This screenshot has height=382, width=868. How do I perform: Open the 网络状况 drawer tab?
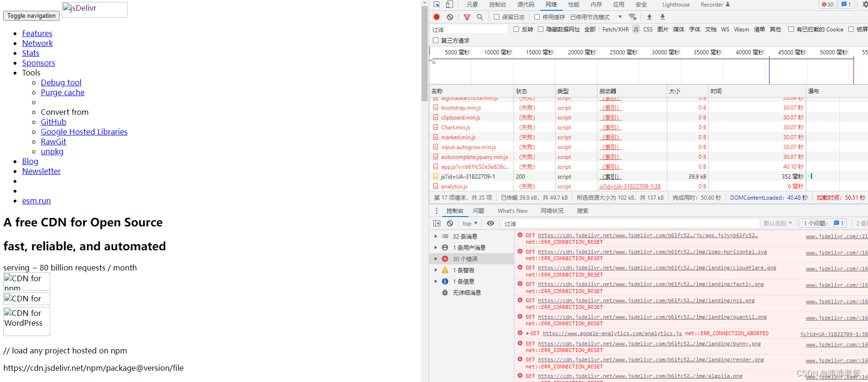pyautogui.click(x=552, y=211)
